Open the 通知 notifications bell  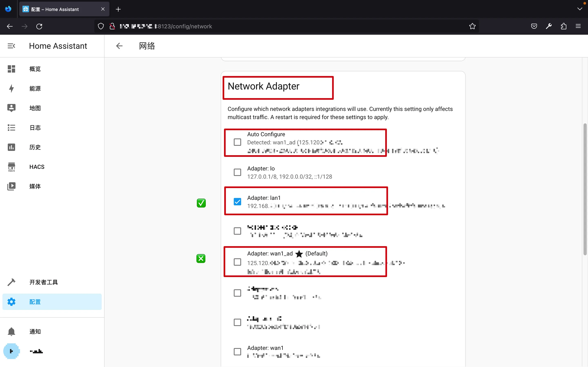[x=11, y=332]
